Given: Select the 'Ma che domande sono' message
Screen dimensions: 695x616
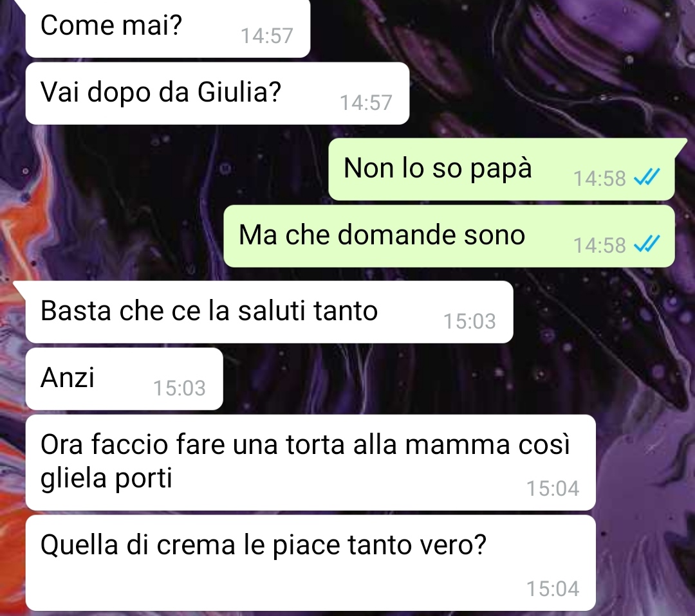Looking at the screenshot, I should point(449,236).
